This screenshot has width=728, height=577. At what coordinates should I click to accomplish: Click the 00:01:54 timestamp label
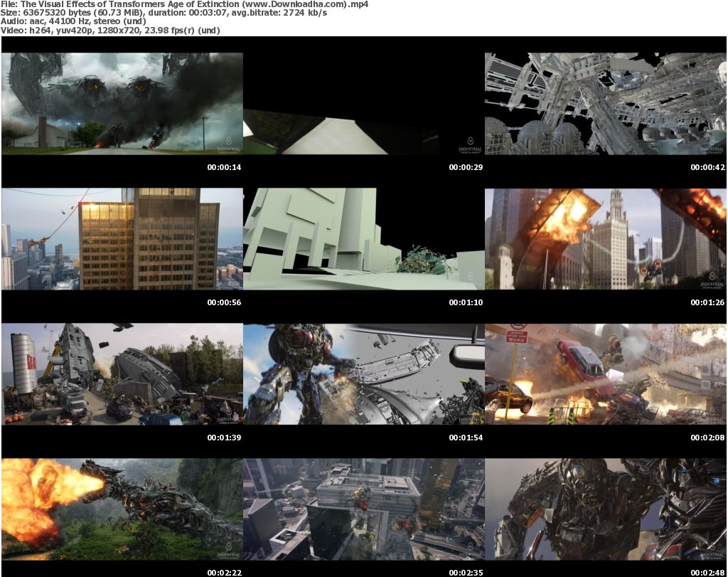tap(466, 438)
